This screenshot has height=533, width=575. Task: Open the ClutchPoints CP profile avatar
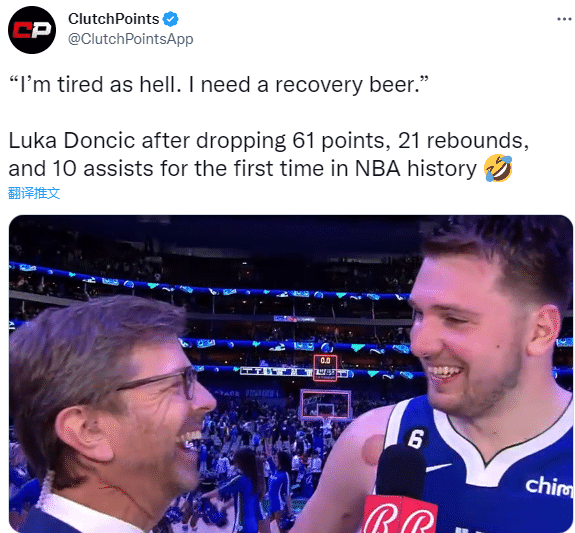click(32, 30)
